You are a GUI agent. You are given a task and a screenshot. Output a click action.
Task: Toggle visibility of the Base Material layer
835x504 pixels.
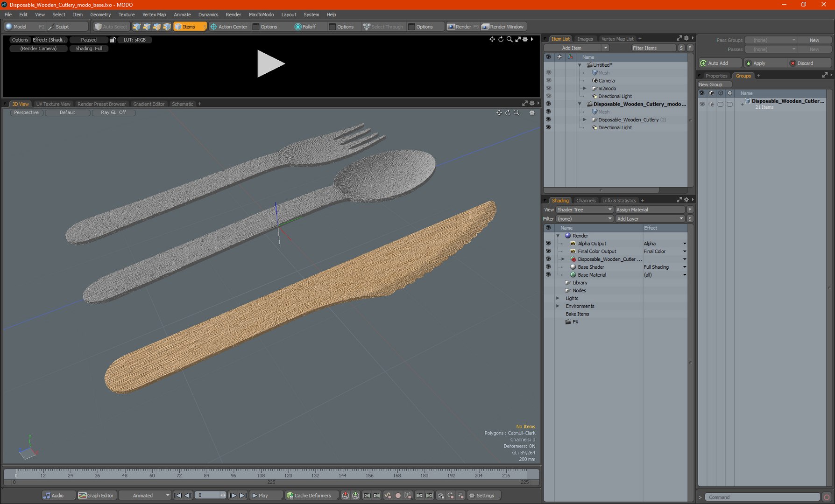point(548,275)
